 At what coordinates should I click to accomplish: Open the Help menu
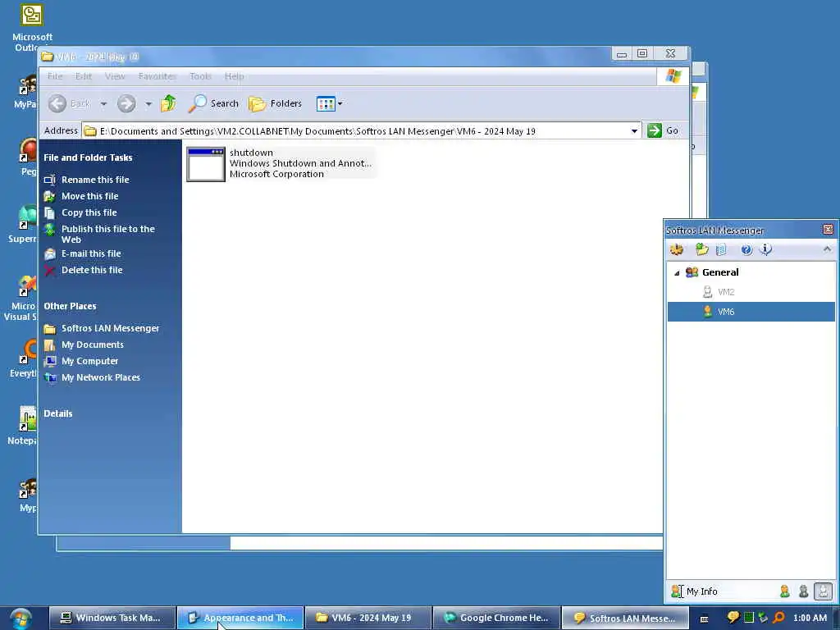234,76
